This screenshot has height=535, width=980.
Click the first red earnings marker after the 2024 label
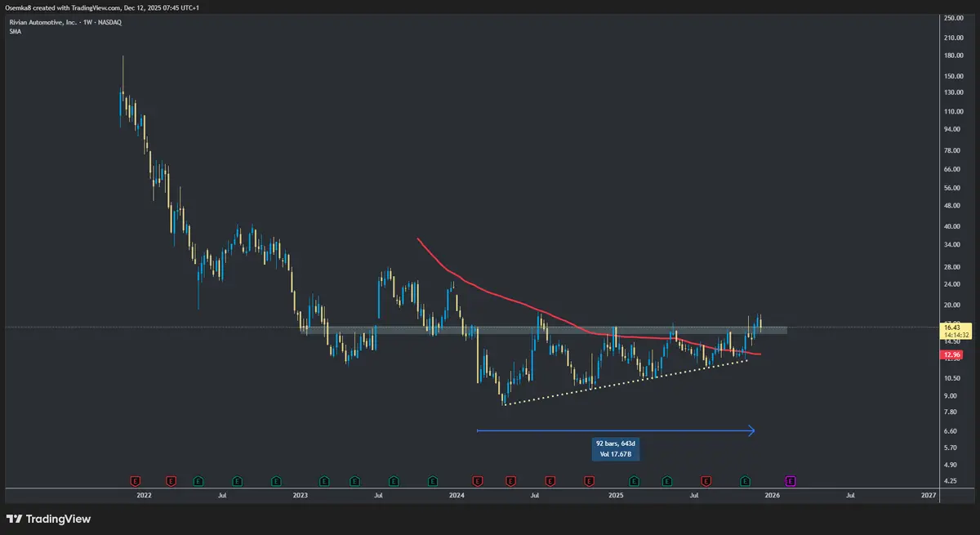478,481
